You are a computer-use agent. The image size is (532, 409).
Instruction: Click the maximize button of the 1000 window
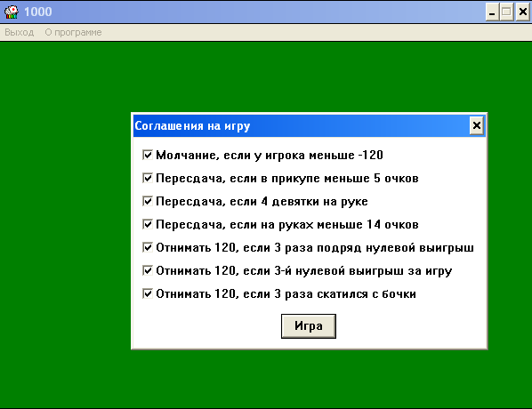click(x=507, y=12)
